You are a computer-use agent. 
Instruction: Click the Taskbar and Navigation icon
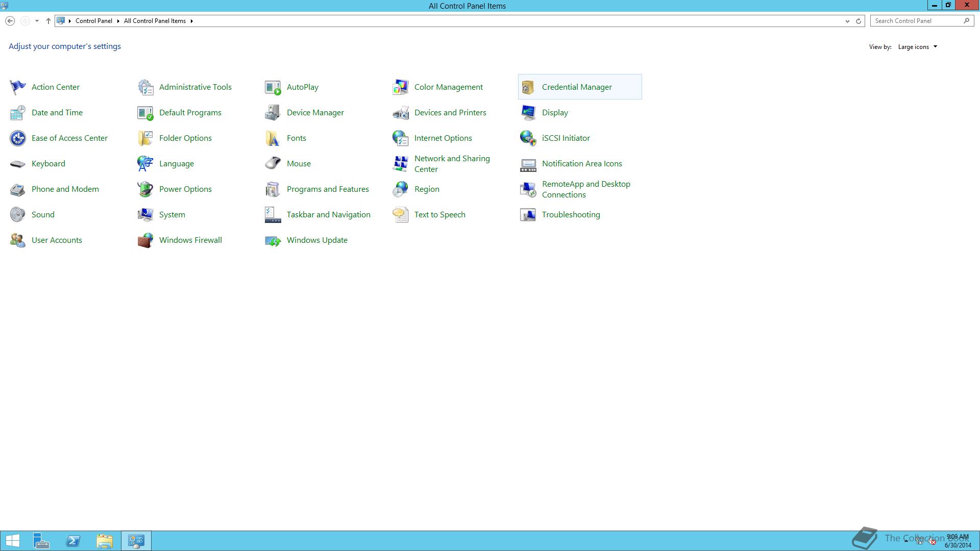273,215
